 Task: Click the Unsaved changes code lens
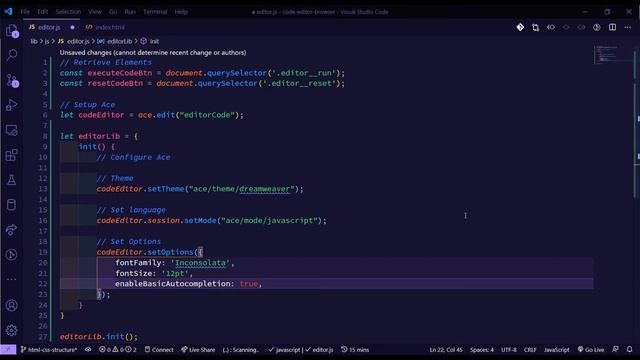tap(153, 53)
